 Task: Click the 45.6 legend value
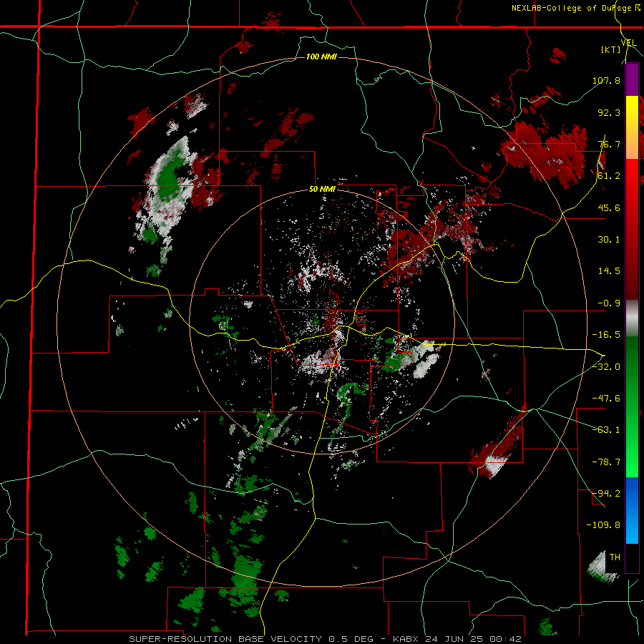tap(609, 208)
